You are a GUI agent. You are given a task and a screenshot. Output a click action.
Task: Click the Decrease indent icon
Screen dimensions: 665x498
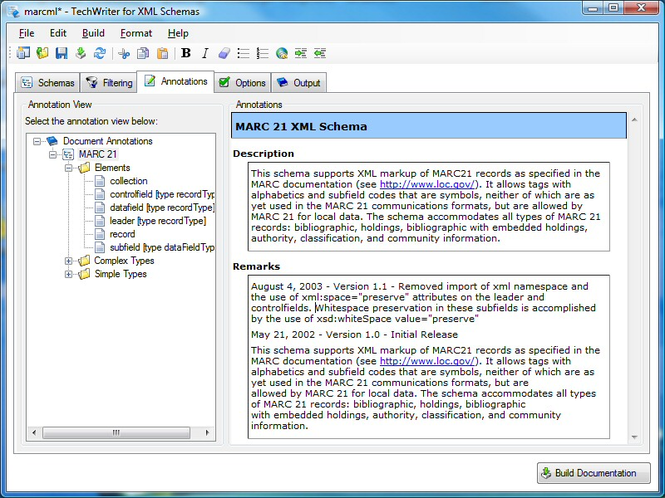point(320,53)
